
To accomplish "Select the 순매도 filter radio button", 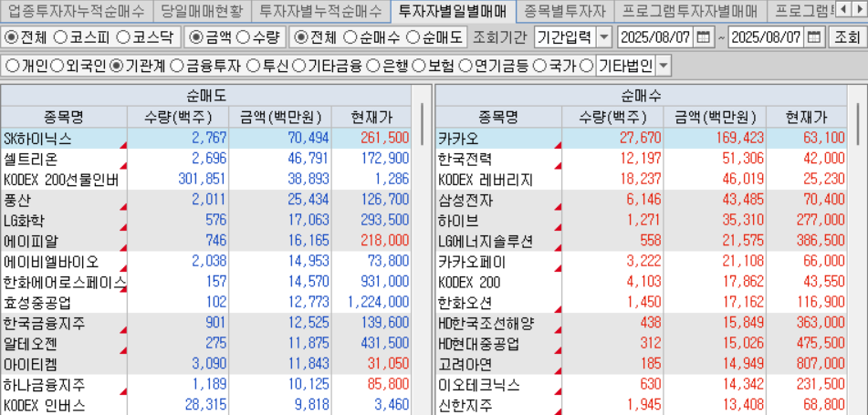I will [x=413, y=37].
